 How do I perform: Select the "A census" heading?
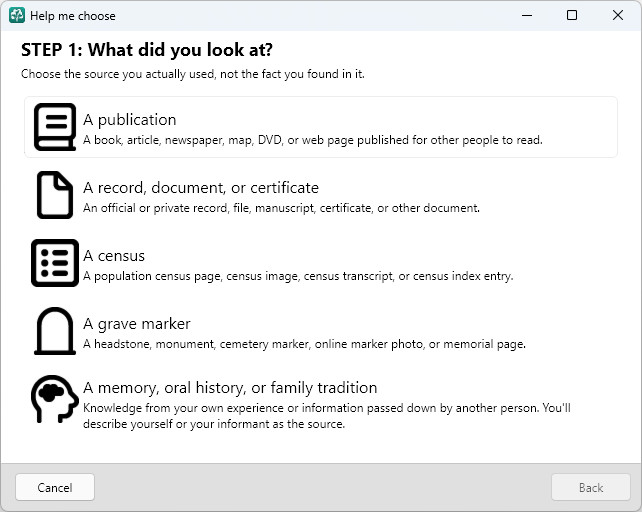(114, 256)
